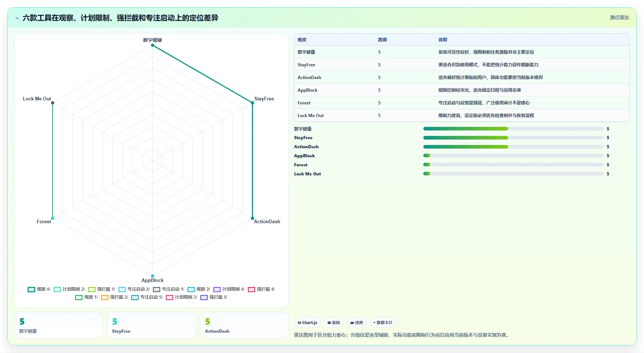This screenshot has height=353, width=644.
Task: Toggle the 计划限制 4/ legend dataset
Action: (229, 289)
